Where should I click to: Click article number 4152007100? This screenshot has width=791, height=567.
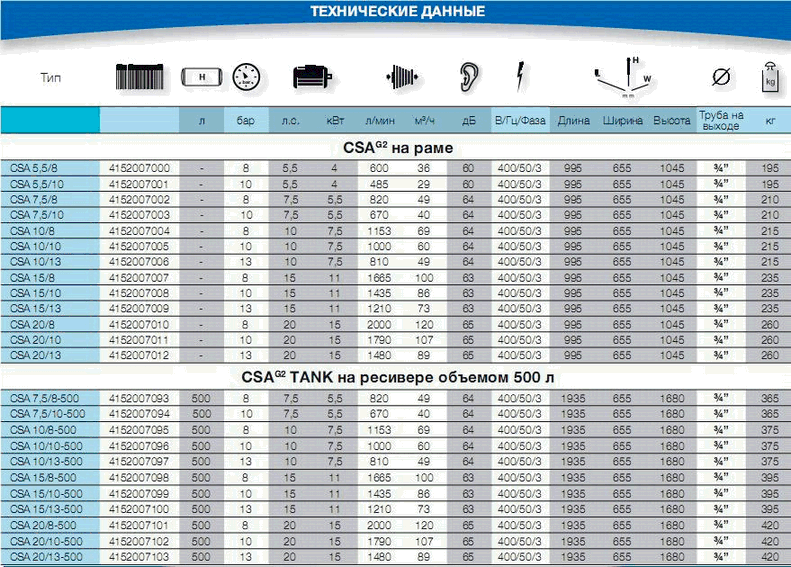[139, 509]
